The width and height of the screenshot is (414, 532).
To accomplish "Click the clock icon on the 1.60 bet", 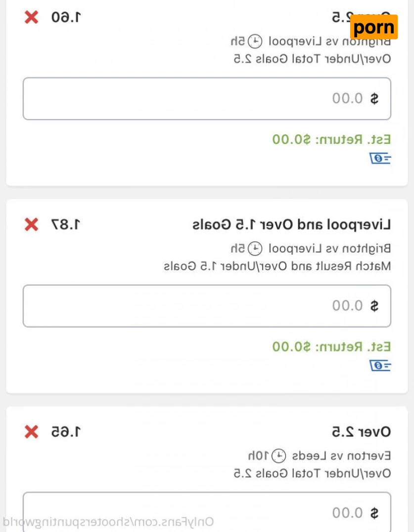I will pos(254,41).
